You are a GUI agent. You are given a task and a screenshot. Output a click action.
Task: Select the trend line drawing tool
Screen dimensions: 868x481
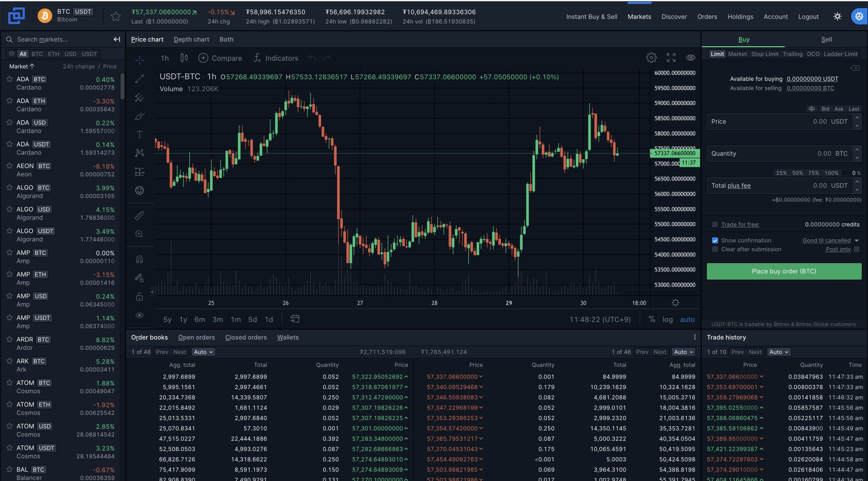coord(139,78)
